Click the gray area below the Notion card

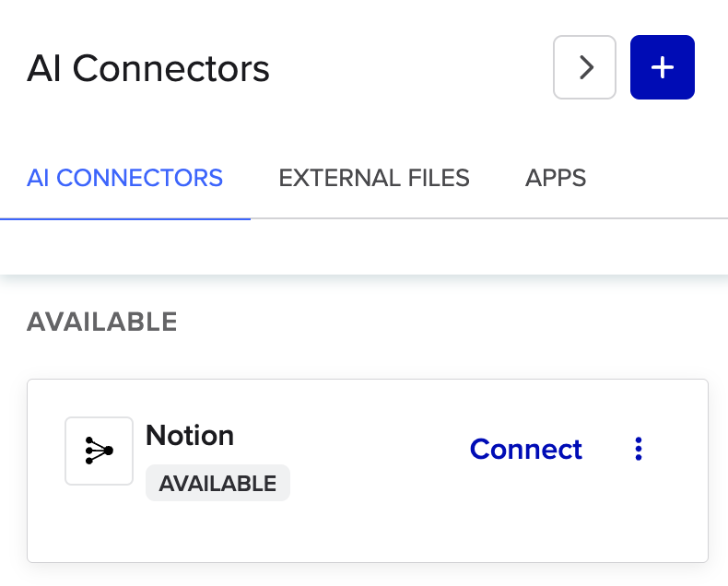[x=367, y=575]
